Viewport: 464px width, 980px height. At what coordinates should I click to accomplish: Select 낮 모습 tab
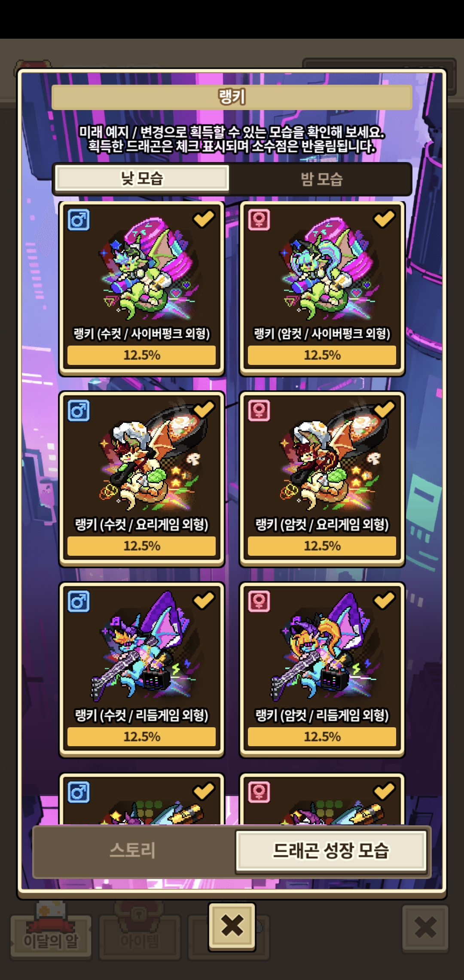(142, 178)
